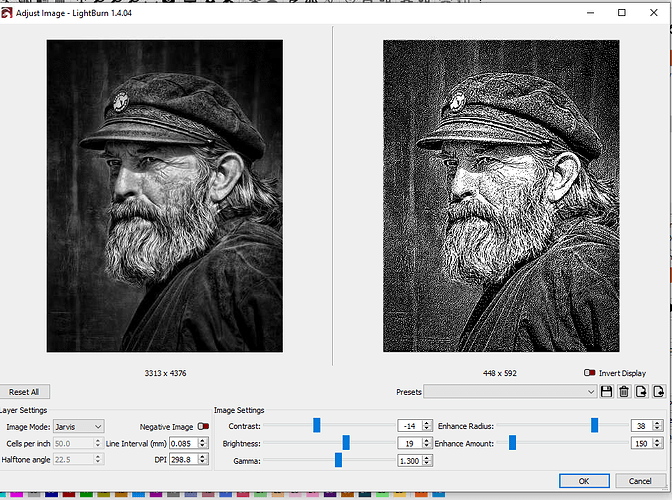The height and width of the screenshot is (500, 672).
Task: Click the third preset icon beside the trash
Action: (x=641, y=392)
